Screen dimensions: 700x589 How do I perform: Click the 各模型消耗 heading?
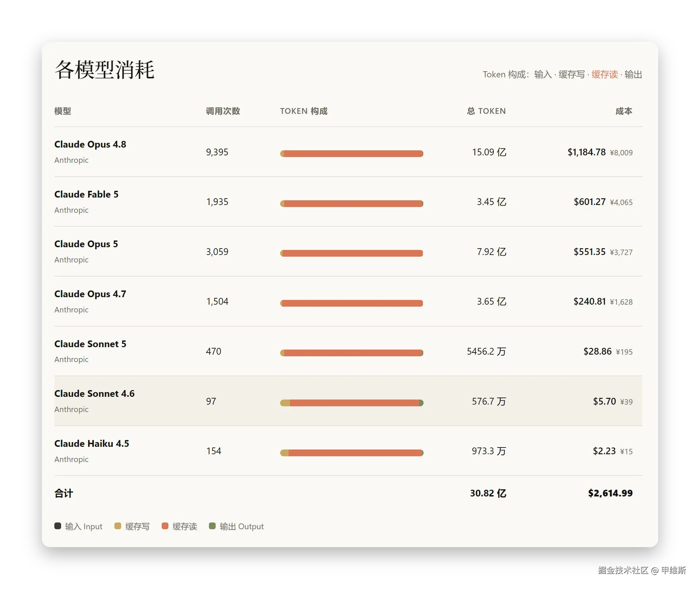tap(105, 70)
